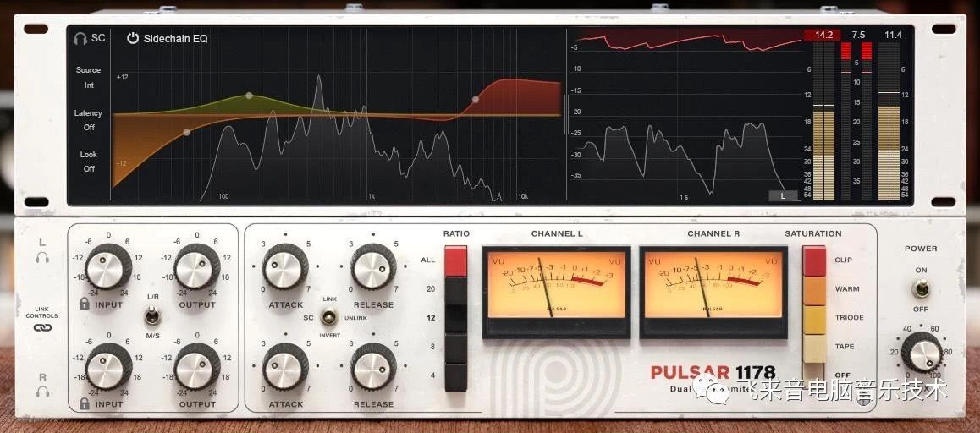980x433 pixels.
Task: Flip the L/R to M/S toggle switch
Action: pos(151,317)
